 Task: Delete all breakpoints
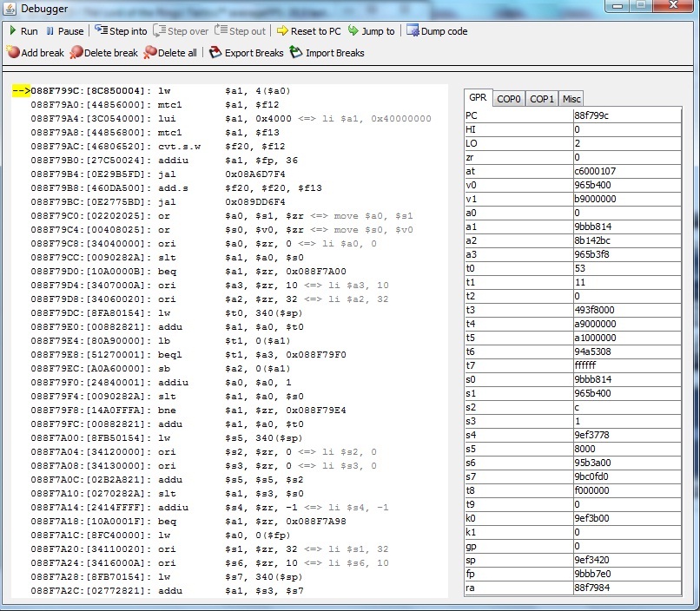coord(170,53)
